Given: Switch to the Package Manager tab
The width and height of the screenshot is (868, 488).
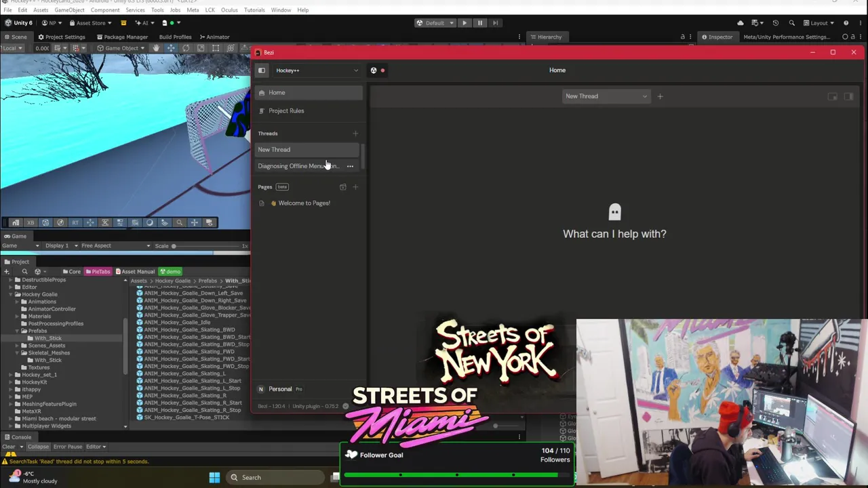Looking at the screenshot, I should [x=122, y=37].
